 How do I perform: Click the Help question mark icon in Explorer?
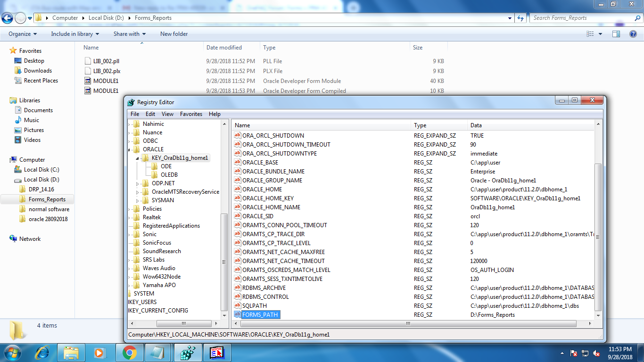pos(633,34)
